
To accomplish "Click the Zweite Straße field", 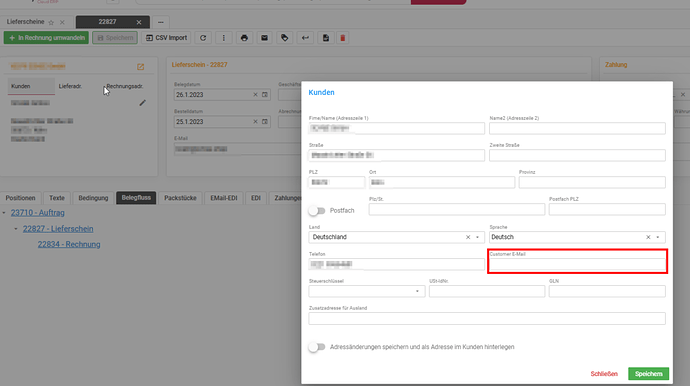I will 577,155.
